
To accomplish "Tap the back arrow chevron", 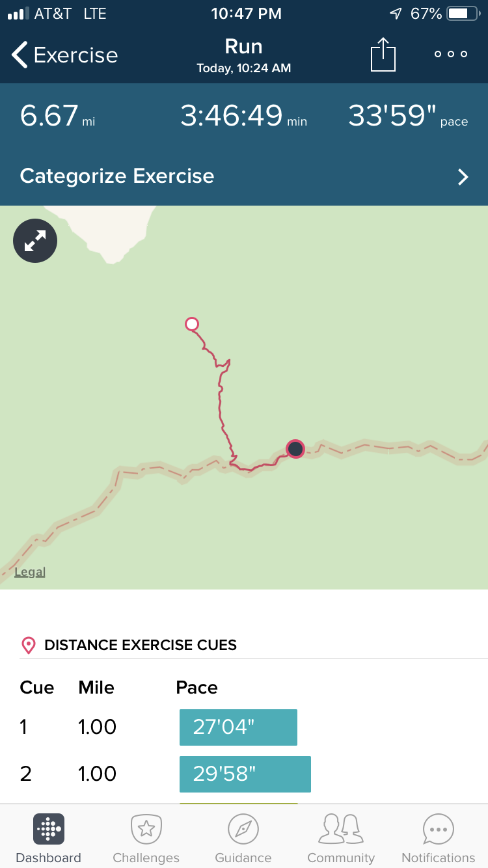I will click(x=20, y=55).
